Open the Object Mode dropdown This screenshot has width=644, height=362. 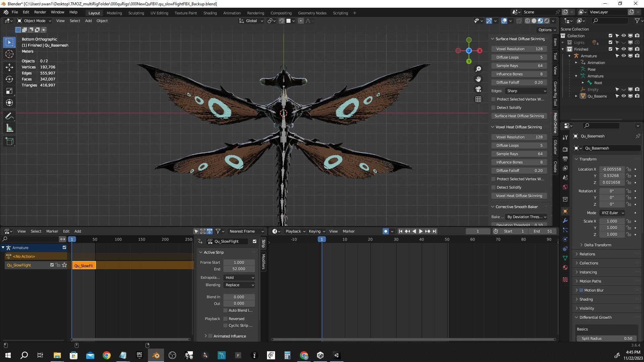[34, 21]
